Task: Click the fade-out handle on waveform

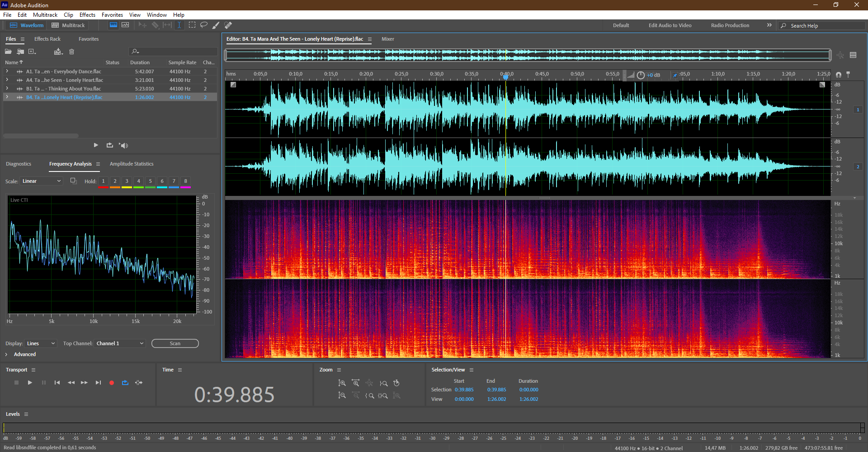Action: [x=822, y=85]
